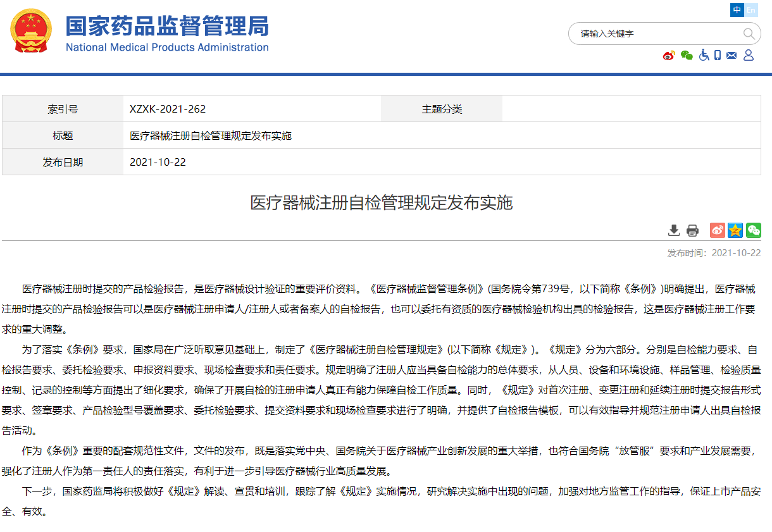The width and height of the screenshot is (772, 532).
Task: Click the article headline 医疗器械注册自检管理规定发布实施
Action: pyautogui.click(x=381, y=203)
